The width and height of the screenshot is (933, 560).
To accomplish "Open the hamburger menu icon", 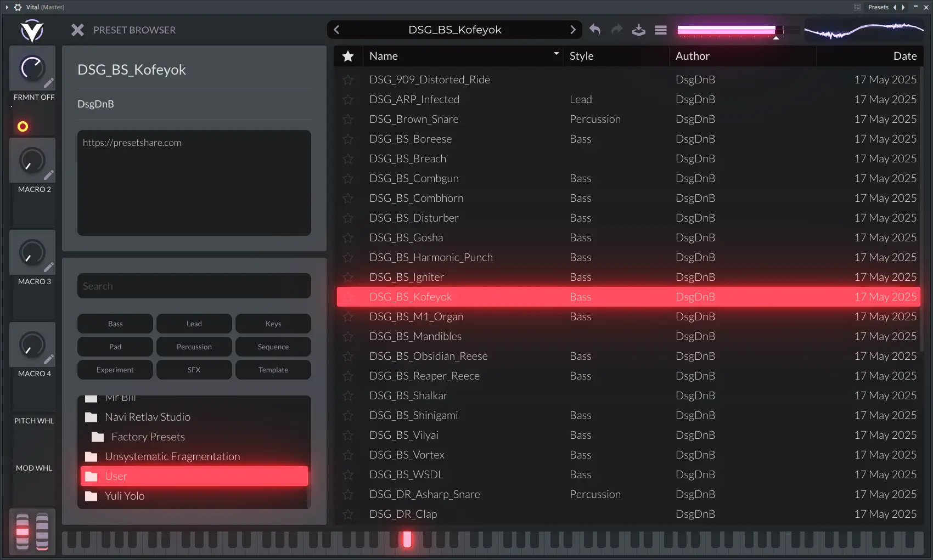I will [x=661, y=30].
